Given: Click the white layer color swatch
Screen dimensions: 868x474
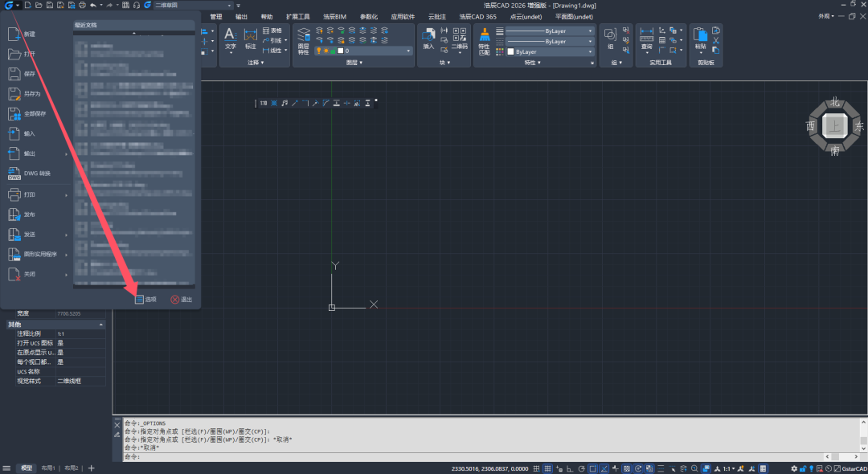Looking at the screenshot, I should click(x=341, y=51).
